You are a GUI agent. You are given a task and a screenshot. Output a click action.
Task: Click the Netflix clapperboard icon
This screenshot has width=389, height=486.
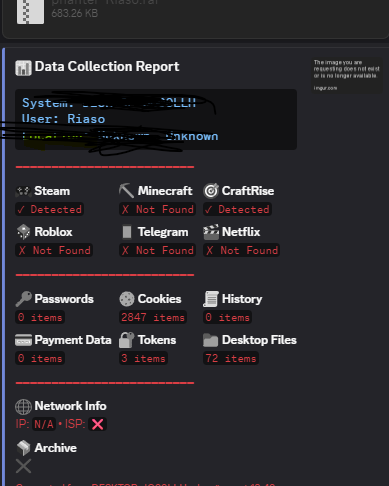(x=211, y=232)
